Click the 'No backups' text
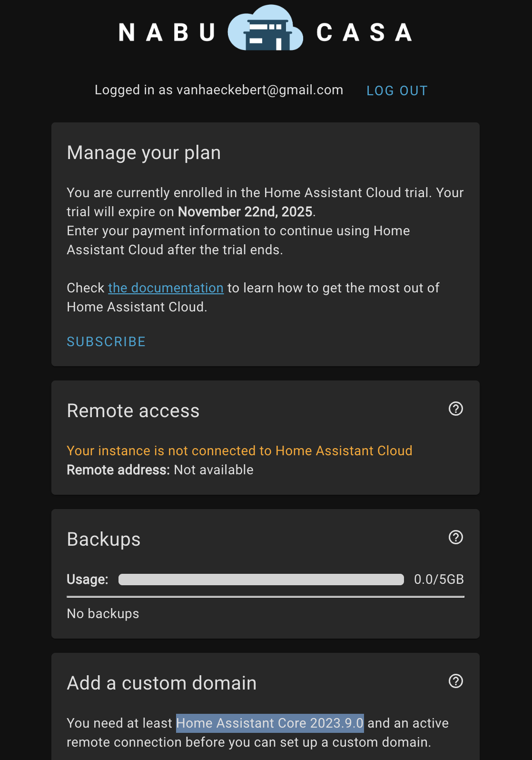532x760 pixels. point(103,614)
